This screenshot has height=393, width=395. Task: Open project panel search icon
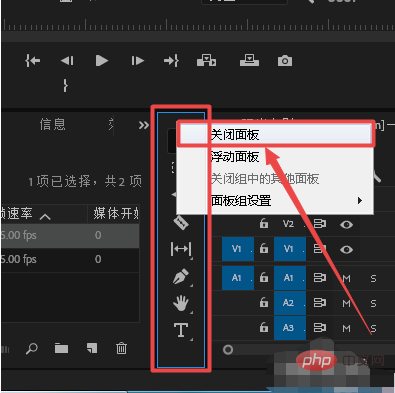coord(32,349)
